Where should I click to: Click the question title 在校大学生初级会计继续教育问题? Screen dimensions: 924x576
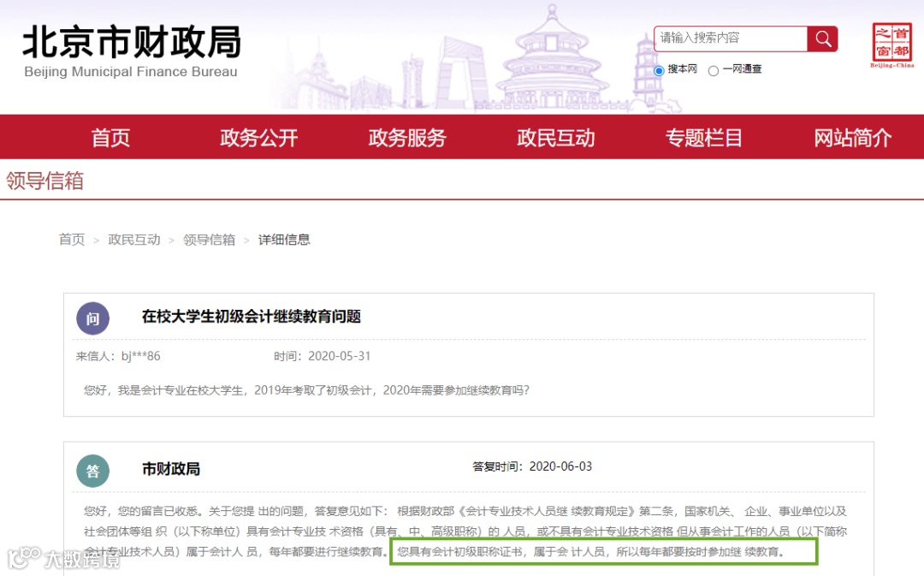[251, 317]
